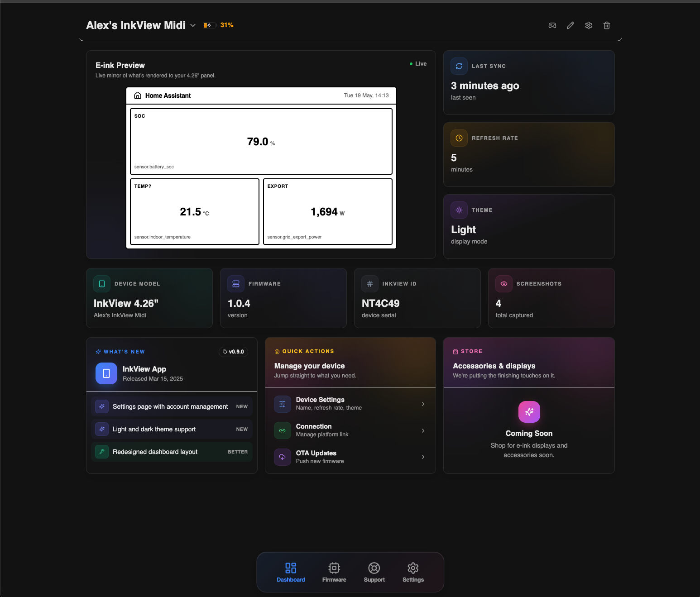
Task: Click the trash delete device icon
Action: click(x=607, y=25)
